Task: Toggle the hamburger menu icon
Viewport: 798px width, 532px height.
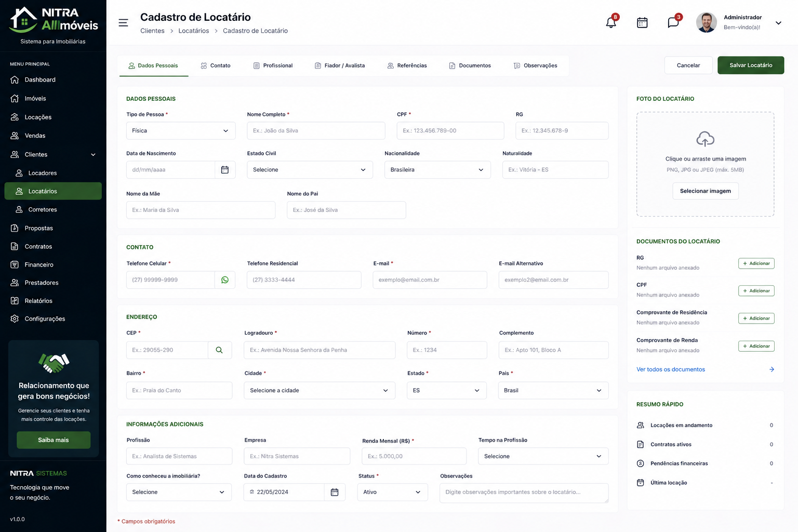Action: pos(123,23)
